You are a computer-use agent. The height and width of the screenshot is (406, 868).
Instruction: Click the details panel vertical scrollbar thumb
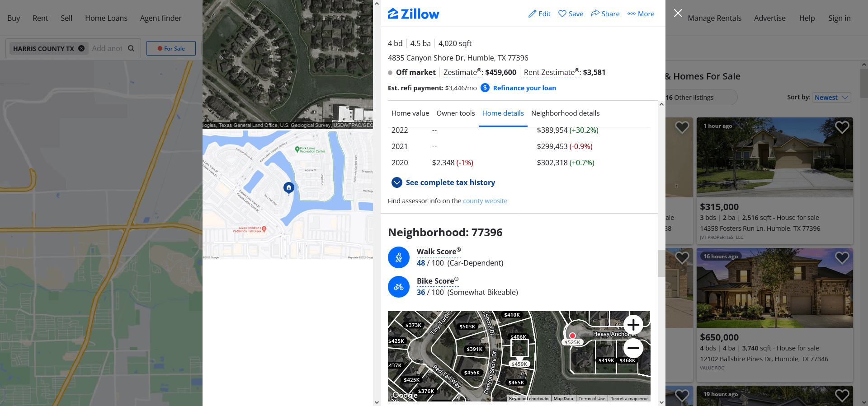(661, 263)
